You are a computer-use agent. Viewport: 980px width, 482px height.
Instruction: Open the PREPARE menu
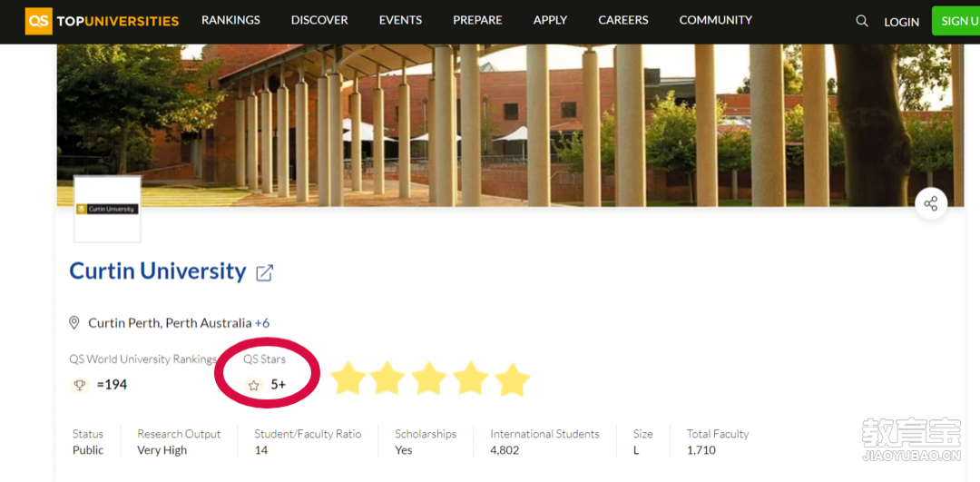point(477,20)
